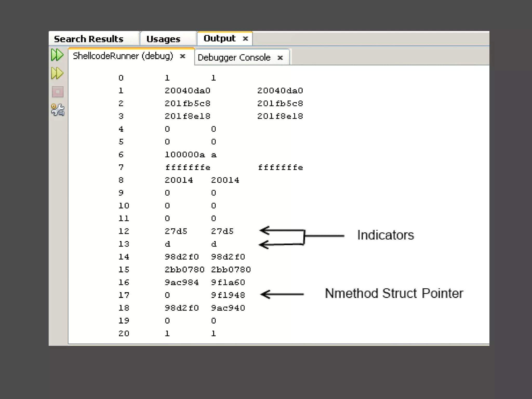Click second d value in row 13
Screen dimensions: 532x399
click(x=214, y=244)
